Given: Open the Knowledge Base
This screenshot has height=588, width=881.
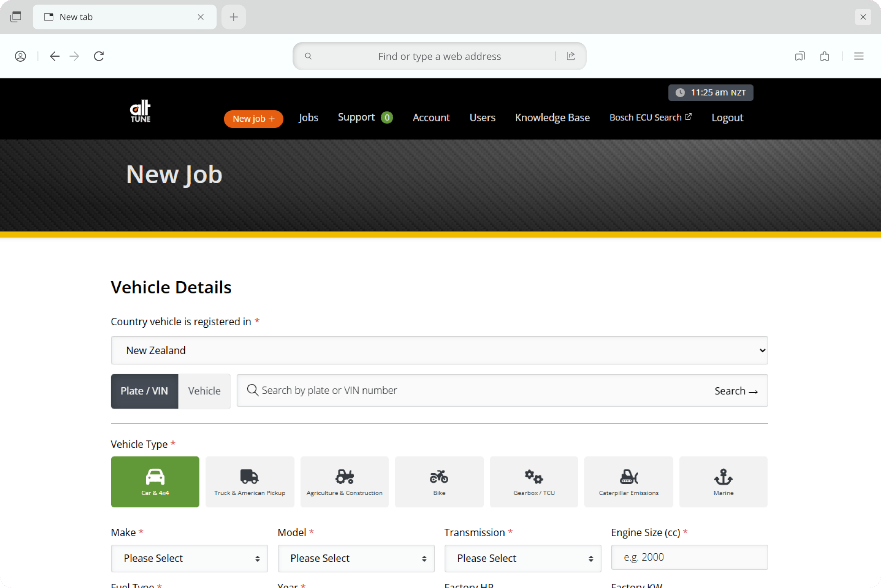Looking at the screenshot, I should coord(552,118).
